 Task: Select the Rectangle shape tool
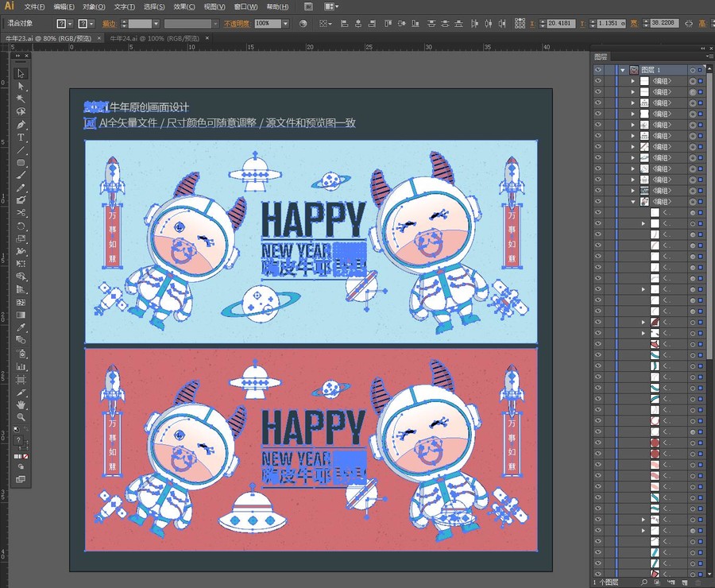[21, 162]
